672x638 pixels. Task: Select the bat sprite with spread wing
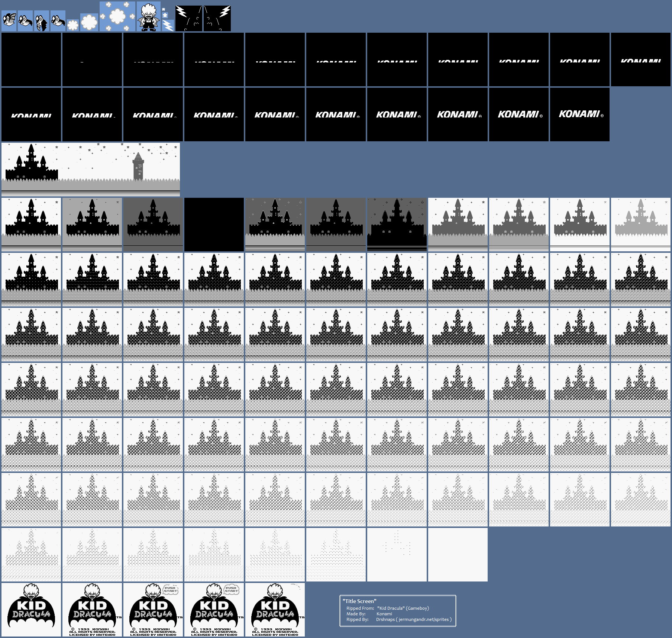[x=9, y=21]
